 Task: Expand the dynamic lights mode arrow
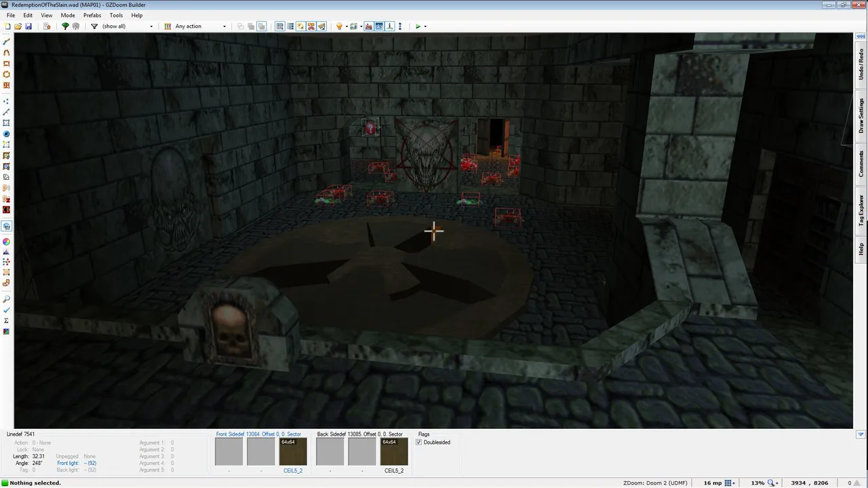[x=347, y=26]
